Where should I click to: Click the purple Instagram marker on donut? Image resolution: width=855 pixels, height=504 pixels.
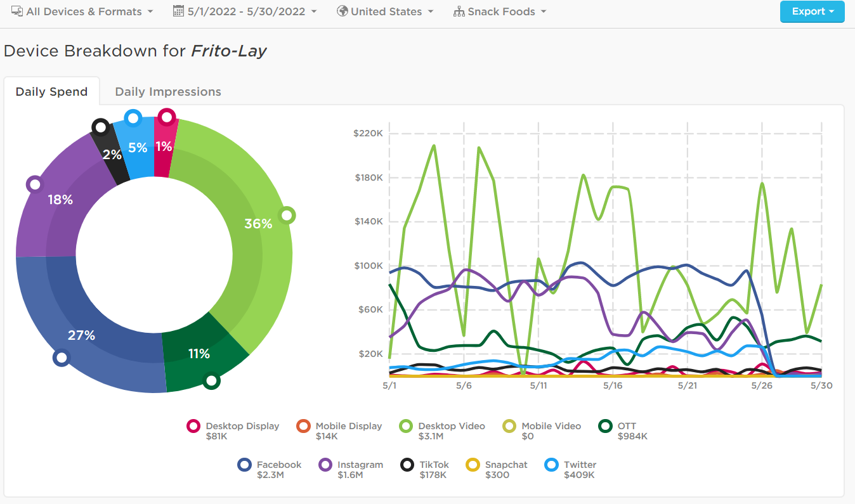pyautogui.click(x=35, y=184)
